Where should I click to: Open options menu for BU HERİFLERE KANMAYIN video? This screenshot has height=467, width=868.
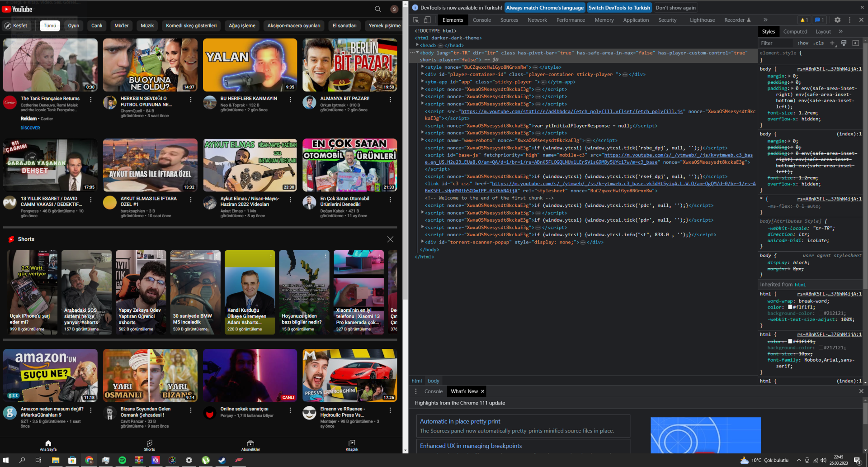[290, 100]
